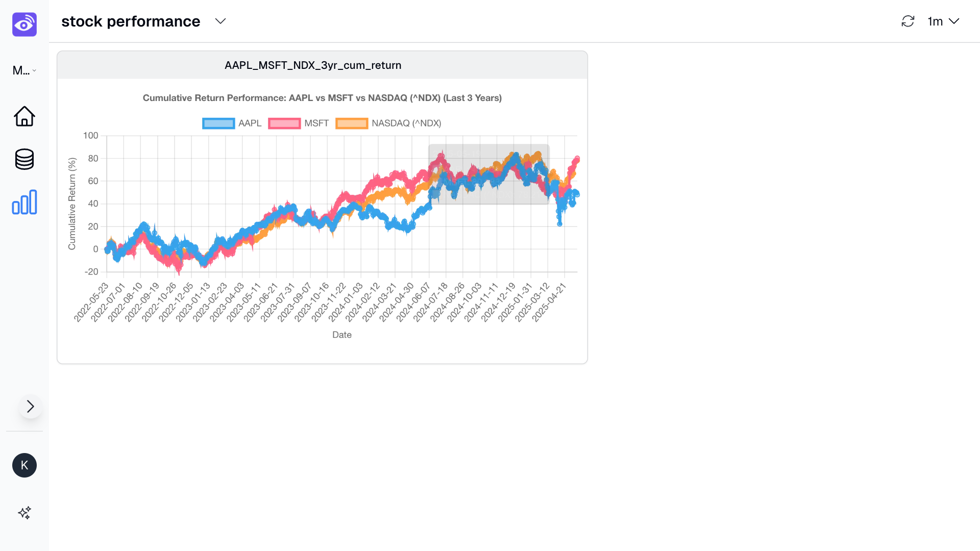Viewport: 980px width, 551px height.
Task: Toggle the MSFT series legend swatch
Action: [x=284, y=123]
